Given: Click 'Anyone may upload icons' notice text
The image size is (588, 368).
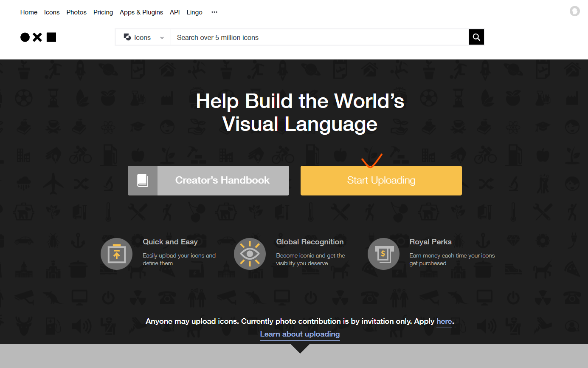Looking at the screenshot, I should coord(300,321).
